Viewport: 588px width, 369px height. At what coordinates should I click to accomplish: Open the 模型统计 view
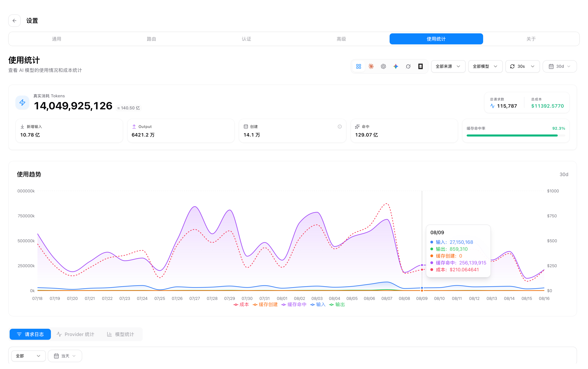coord(121,334)
